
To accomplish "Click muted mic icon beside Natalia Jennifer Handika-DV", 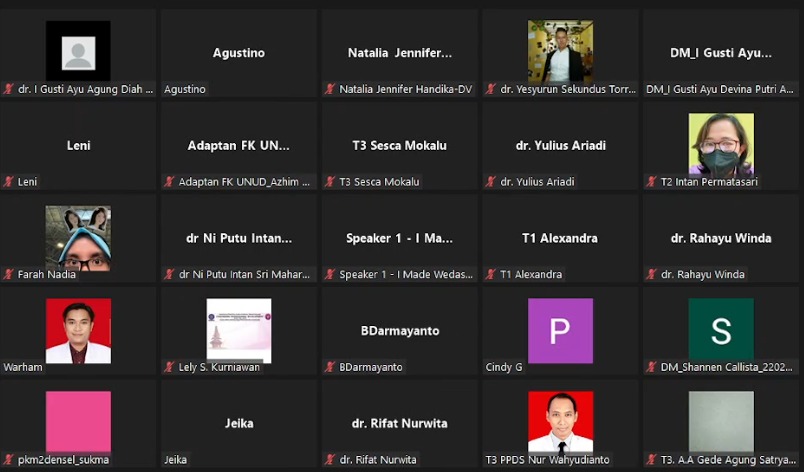I will click(x=330, y=89).
